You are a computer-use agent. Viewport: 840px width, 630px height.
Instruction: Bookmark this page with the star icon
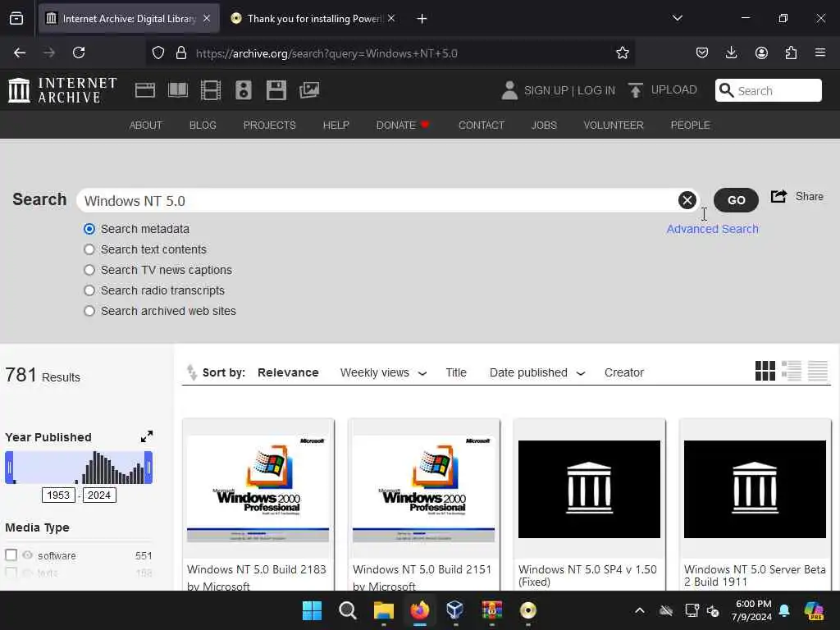[622, 52]
